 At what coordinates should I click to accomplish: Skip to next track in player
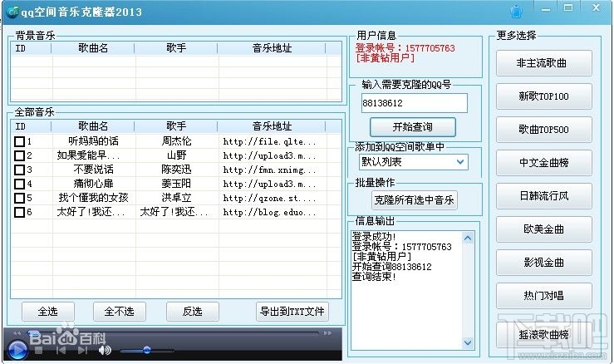pos(82,350)
